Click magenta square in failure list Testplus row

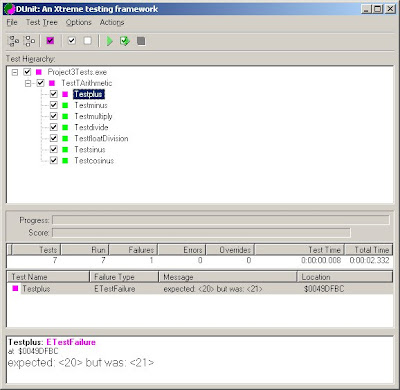(15, 288)
